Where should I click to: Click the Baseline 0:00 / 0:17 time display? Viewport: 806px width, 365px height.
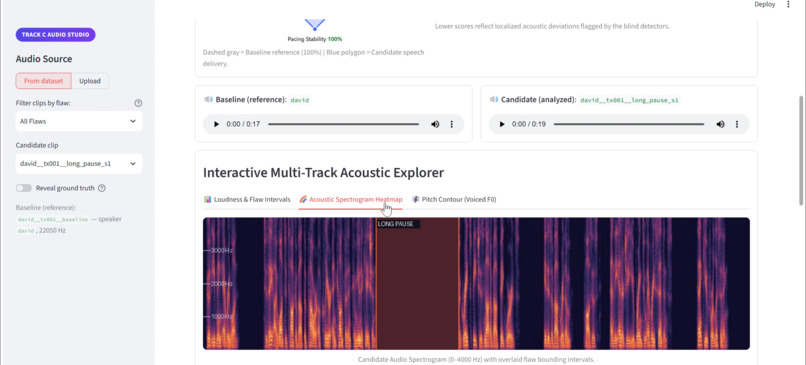[243, 124]
